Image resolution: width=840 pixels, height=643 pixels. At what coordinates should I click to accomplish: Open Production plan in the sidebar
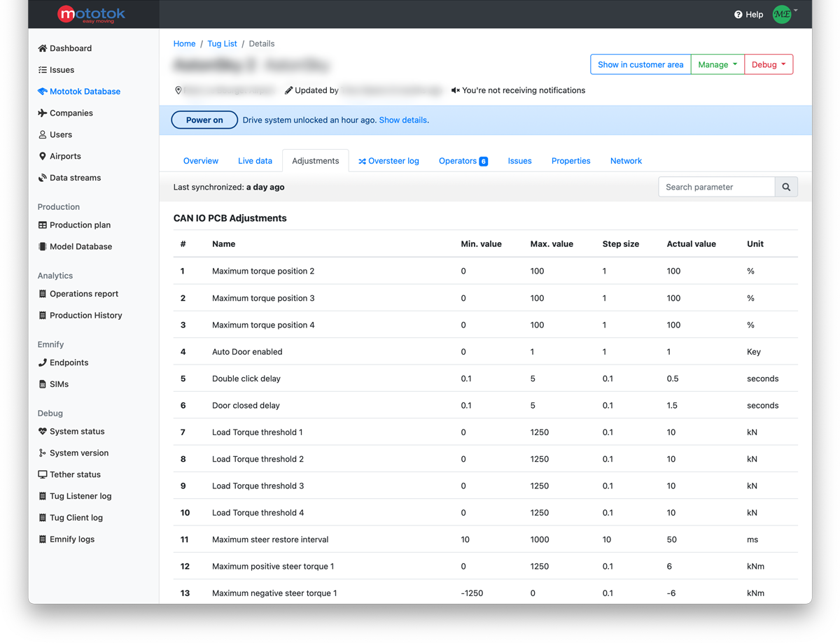click(x=80, y=225)
